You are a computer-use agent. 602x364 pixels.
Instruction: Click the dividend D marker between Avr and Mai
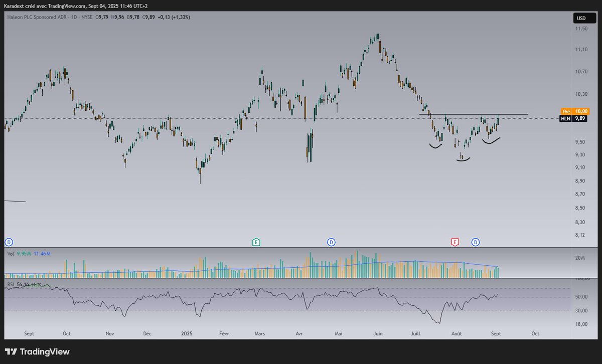click(331, 242)
